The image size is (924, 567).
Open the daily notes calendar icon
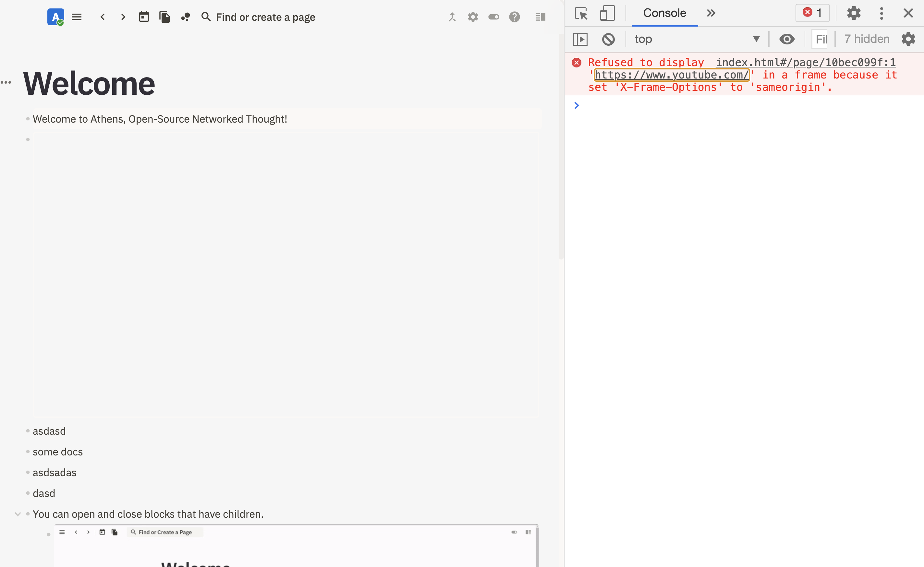144,17
